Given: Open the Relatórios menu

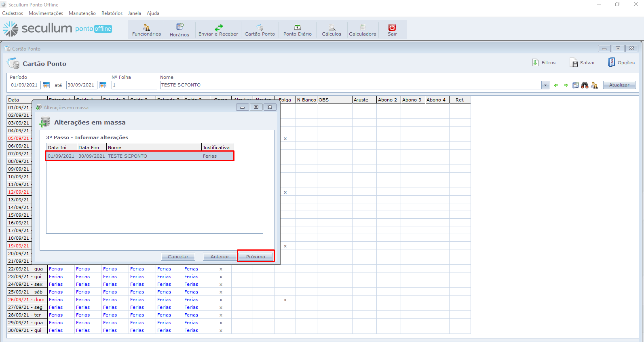Looking at the screenshot, I should click(112, 13).
